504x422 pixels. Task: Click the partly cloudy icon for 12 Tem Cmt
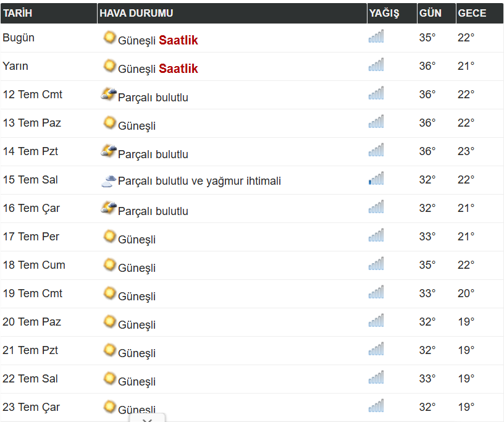[x=109, y=94]
